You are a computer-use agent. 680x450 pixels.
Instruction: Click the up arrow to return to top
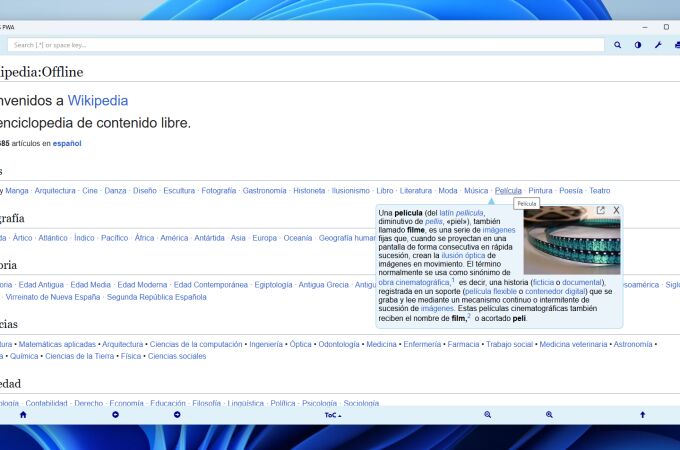(x=642, y=415)
